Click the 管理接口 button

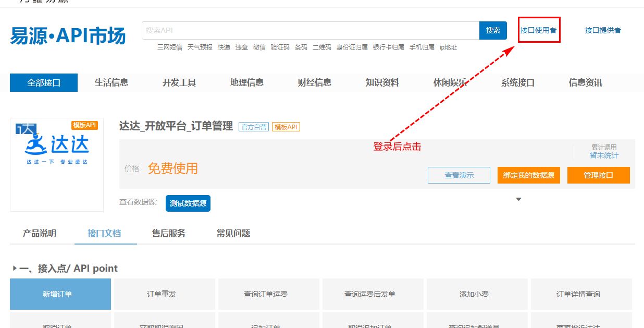(x=599, y=175)
